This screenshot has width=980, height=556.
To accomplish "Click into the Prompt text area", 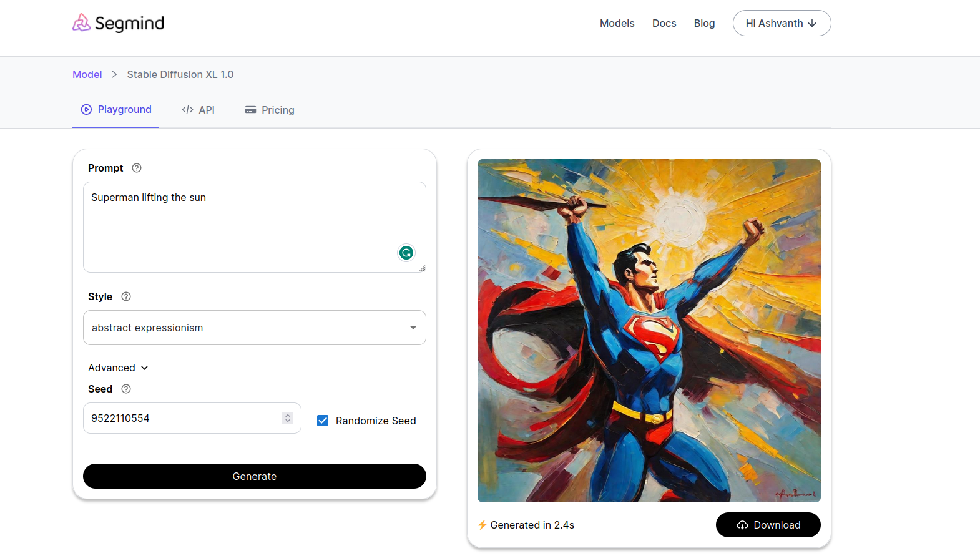I will pos(255,227).
